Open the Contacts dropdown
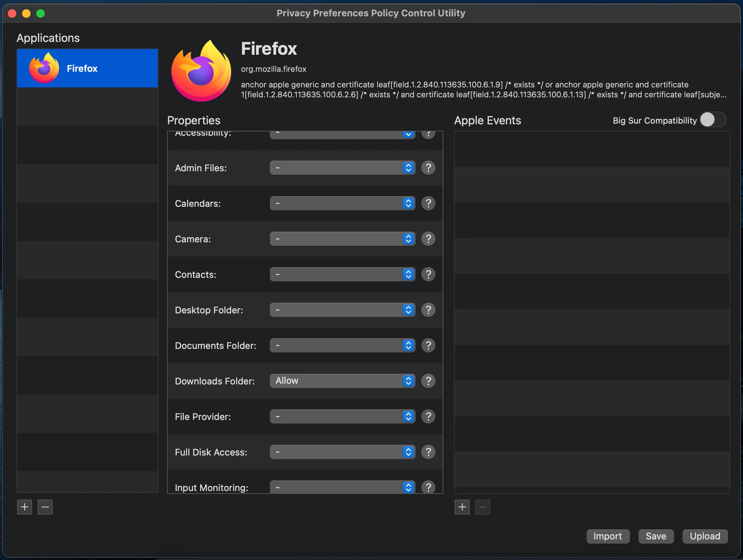This screenshot has height=560, width=743. click(342, 274)
